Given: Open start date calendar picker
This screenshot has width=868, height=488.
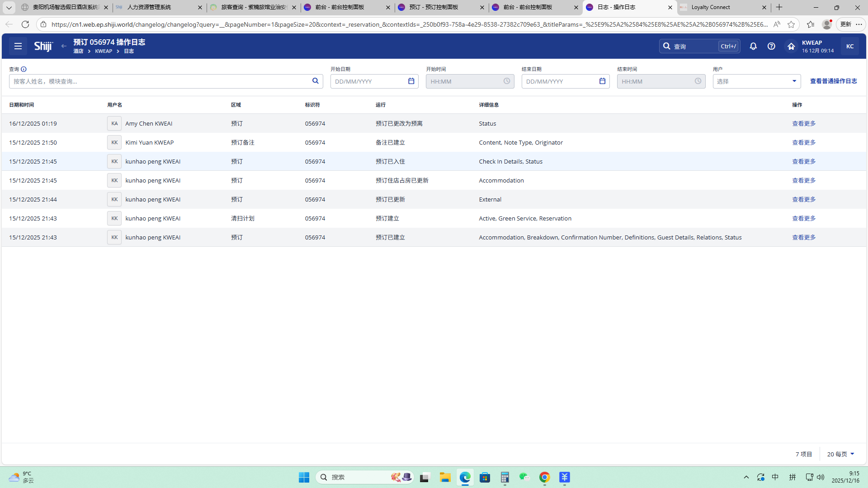Looking at the screenshot, I should point(411,81).
